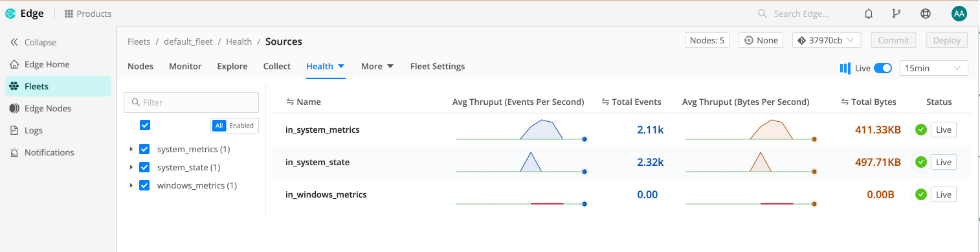Switch to the Monitor tab

(185, 66)
